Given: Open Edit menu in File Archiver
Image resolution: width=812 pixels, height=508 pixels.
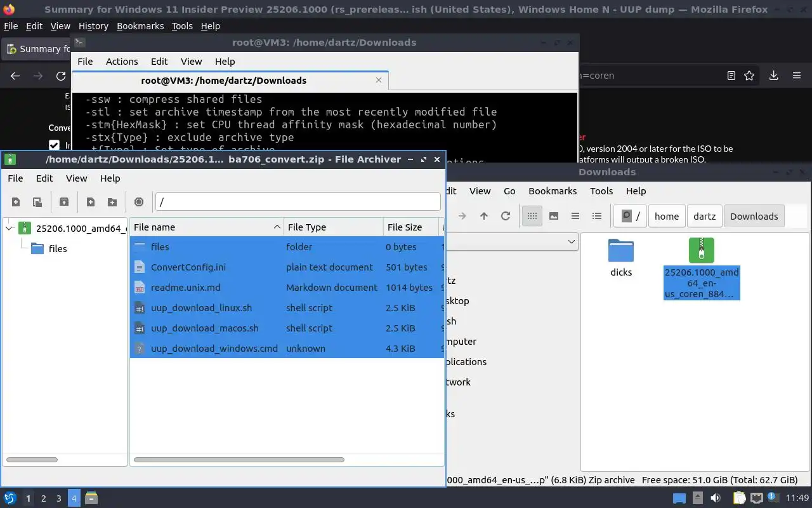Looking at the screenshot, I should (44, 178).
